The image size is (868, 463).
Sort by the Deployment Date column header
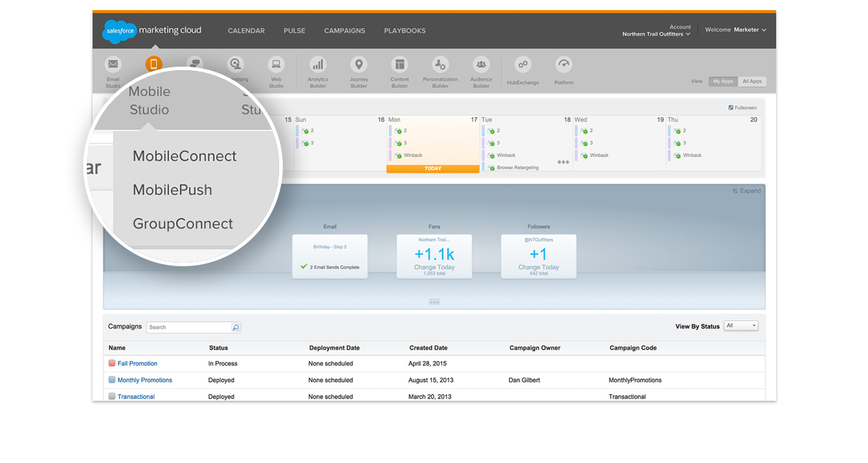[x=333, y=348]
